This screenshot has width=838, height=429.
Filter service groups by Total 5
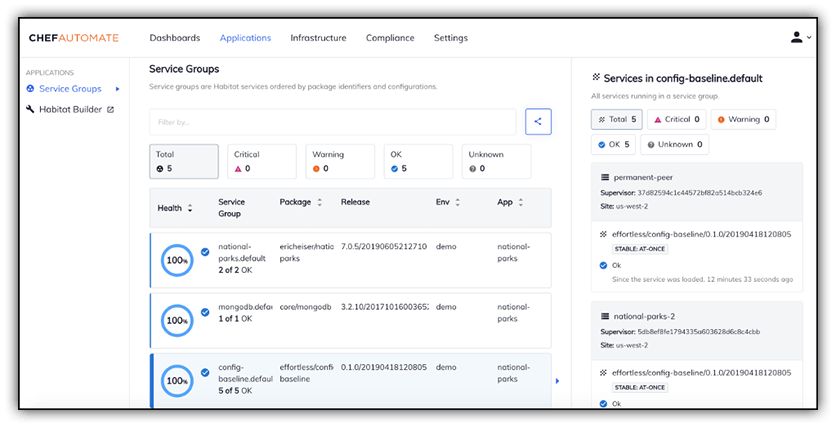pyautogui.click(x=184, y=161)
